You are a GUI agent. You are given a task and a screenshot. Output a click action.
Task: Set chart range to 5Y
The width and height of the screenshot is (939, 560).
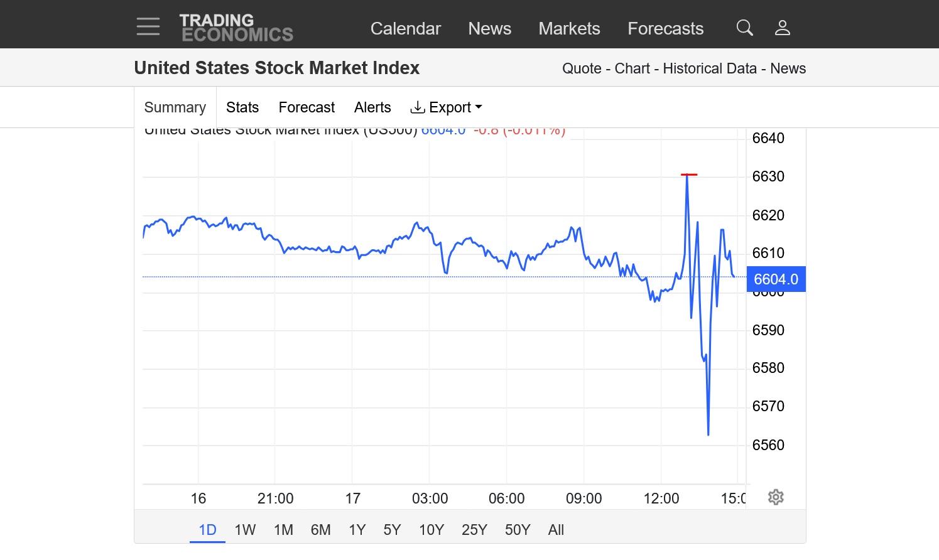tap(392, 530)
